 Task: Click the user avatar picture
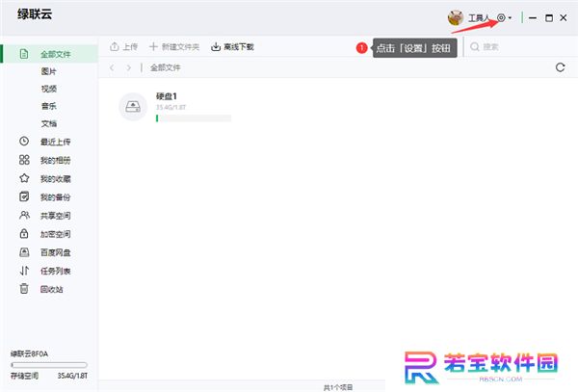(456, 17)
